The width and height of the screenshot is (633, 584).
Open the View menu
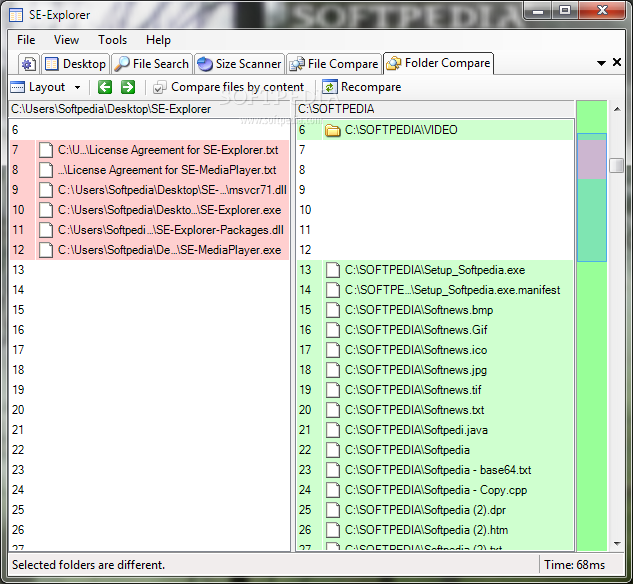click(66, 40)
